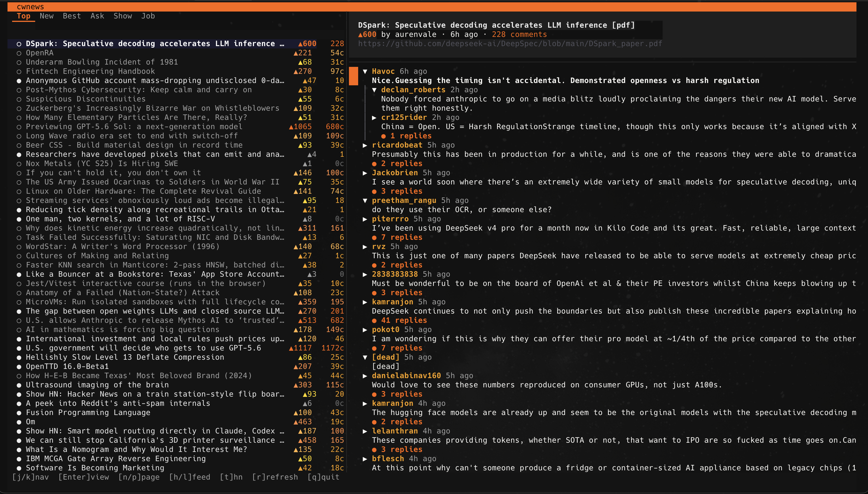This screenshot has height=494, width=868.
Task: Click the orange selection bar beside Havoc's comment
Action: coord(353,76)
